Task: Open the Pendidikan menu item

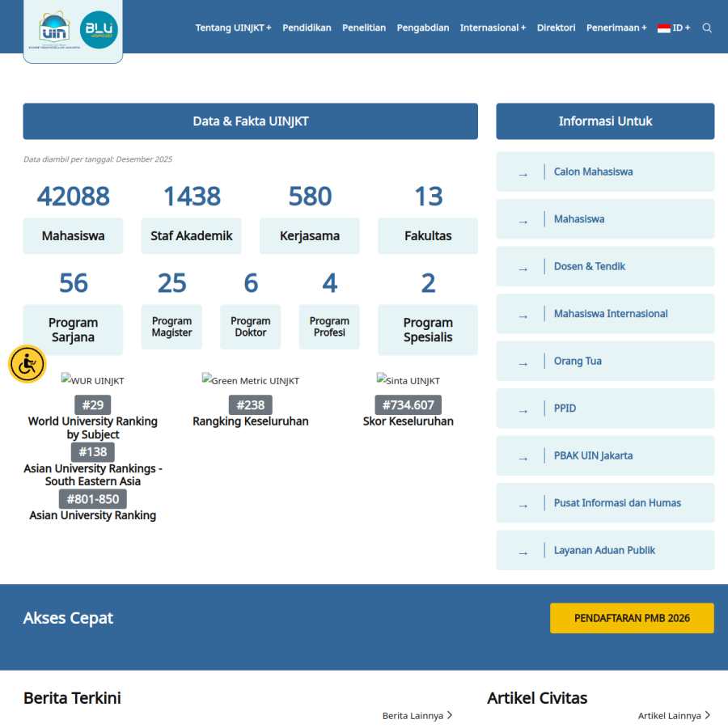Action: click(307, 28)
